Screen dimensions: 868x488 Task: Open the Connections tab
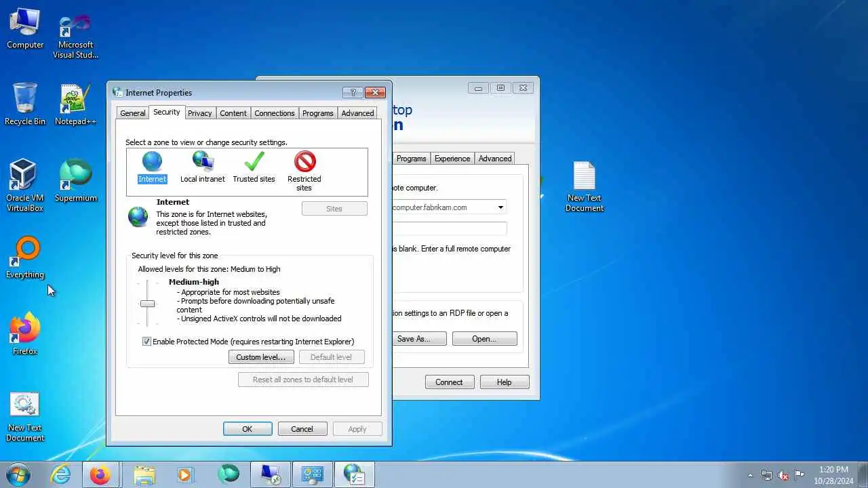275,113
